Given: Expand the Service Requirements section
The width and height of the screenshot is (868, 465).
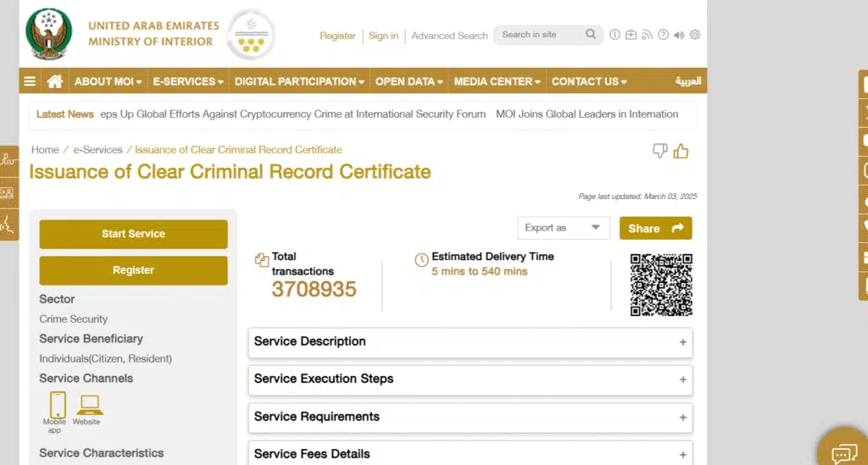Looking at the screenshot, I should point(470,417).
